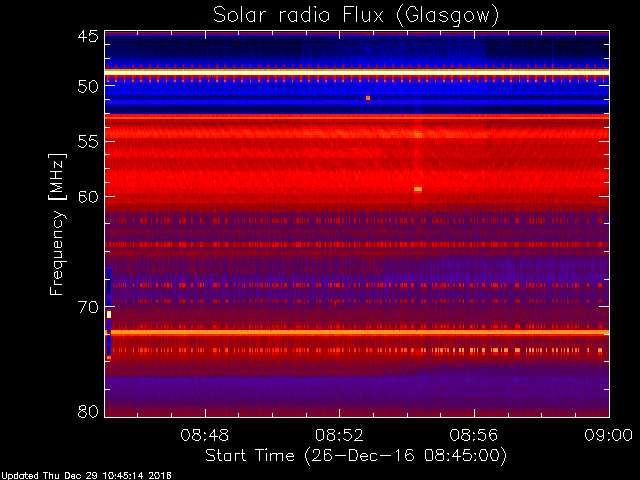Click the plot title "Solar radio Flux (Glasgow)"

pos(356,16)
